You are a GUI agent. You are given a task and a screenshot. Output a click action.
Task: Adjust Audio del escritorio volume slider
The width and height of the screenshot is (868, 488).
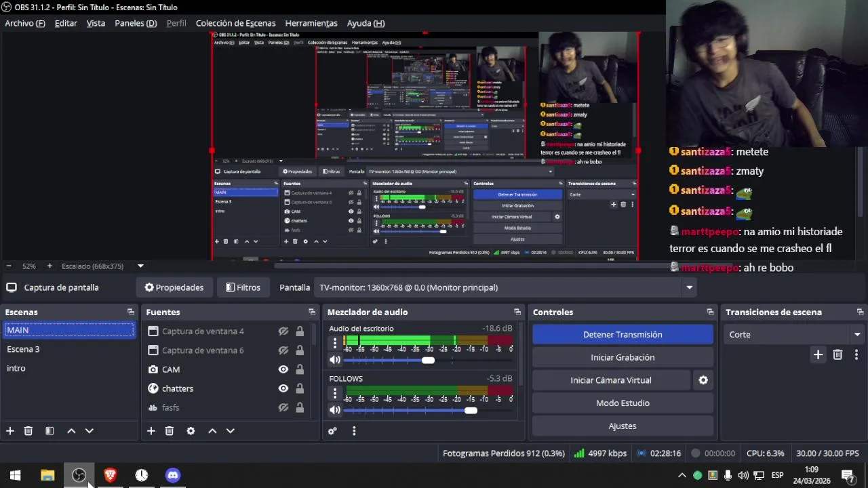coord(427,361)
